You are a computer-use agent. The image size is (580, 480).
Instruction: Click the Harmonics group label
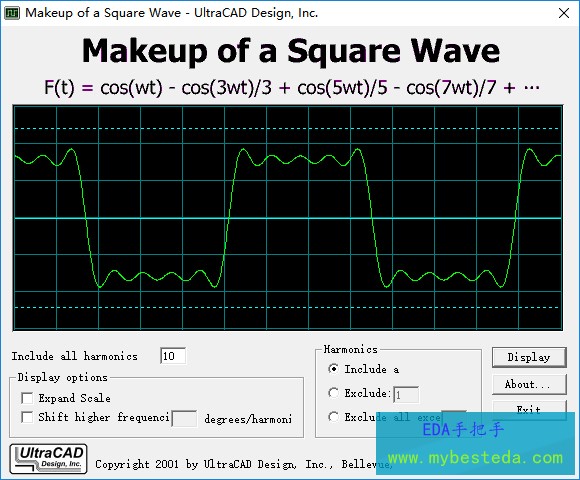351,349
